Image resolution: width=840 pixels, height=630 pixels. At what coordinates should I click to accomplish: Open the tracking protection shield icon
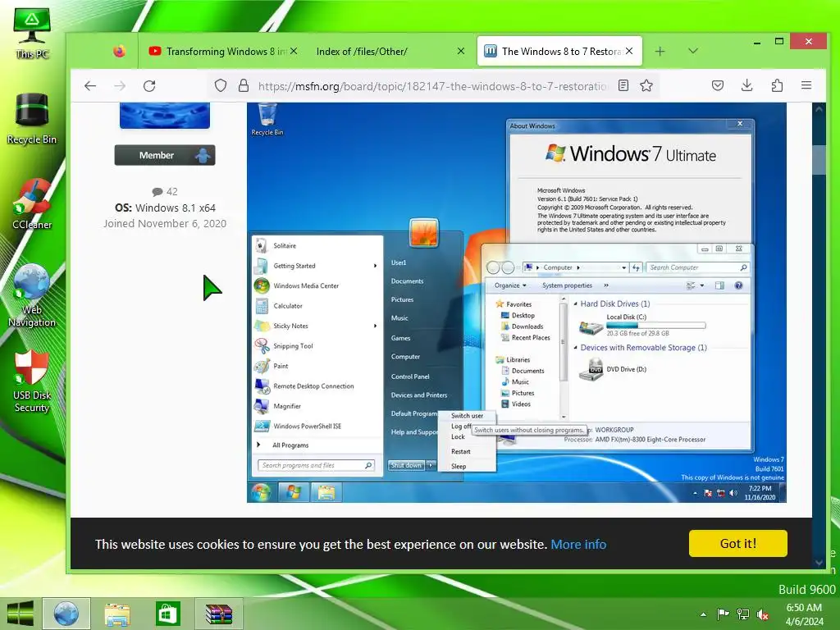click(x=221, y=85)
